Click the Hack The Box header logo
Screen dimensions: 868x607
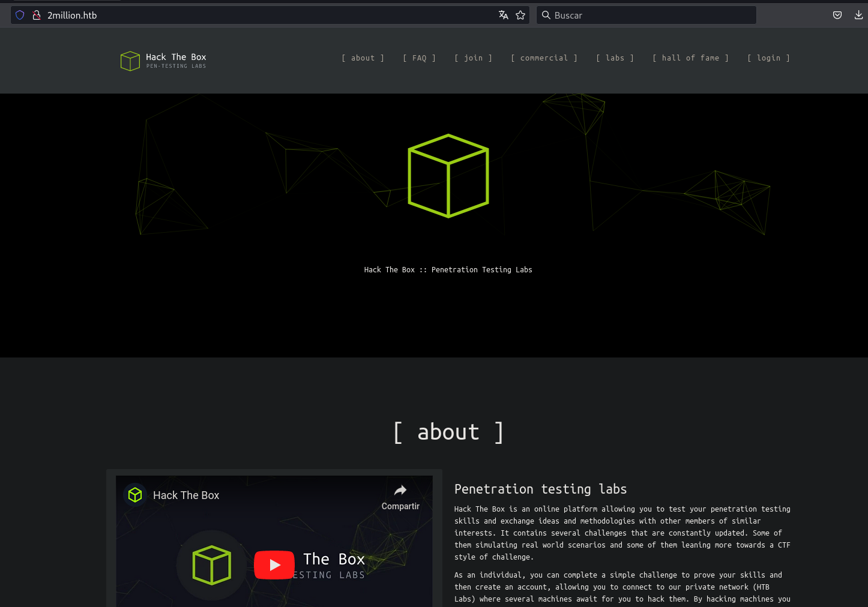pyautogui.click(x=163, y=61)
